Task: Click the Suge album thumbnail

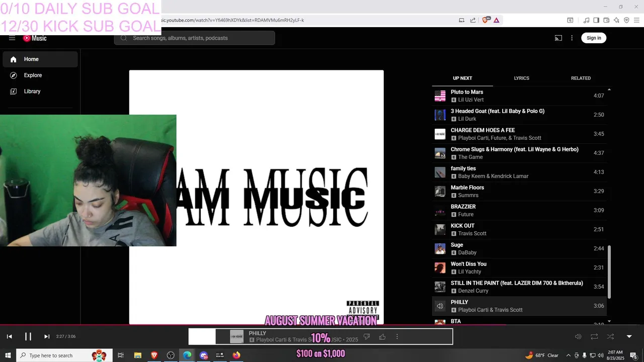Action: [440, 248]
